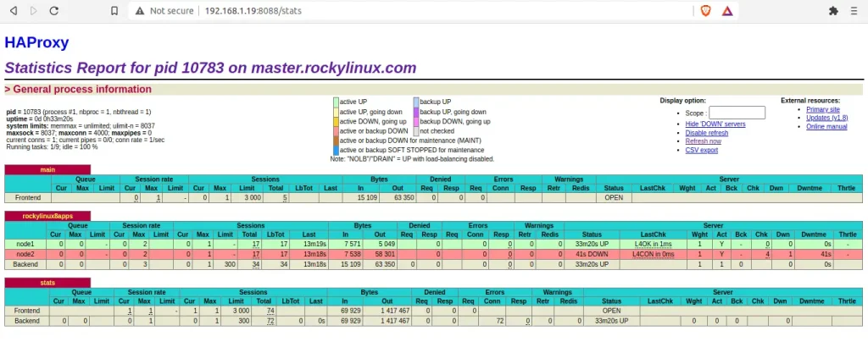
Task: Click the sessions total '34' in rockylinux8apps Backend
Action: click(256, 265)
